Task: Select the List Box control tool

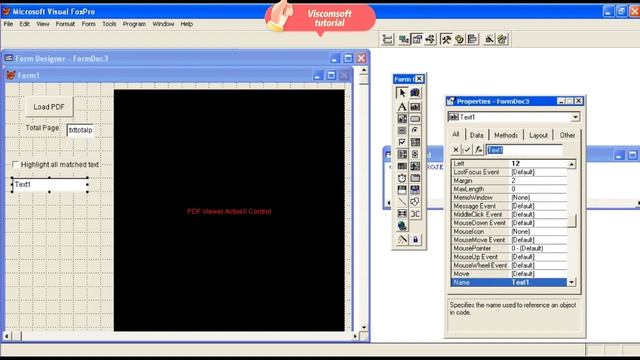Action: tap(402, 154)
